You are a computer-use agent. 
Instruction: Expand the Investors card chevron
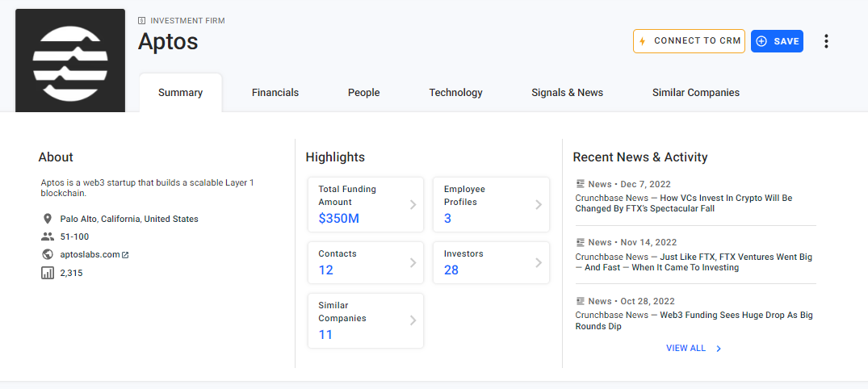[x=538, y=263]
